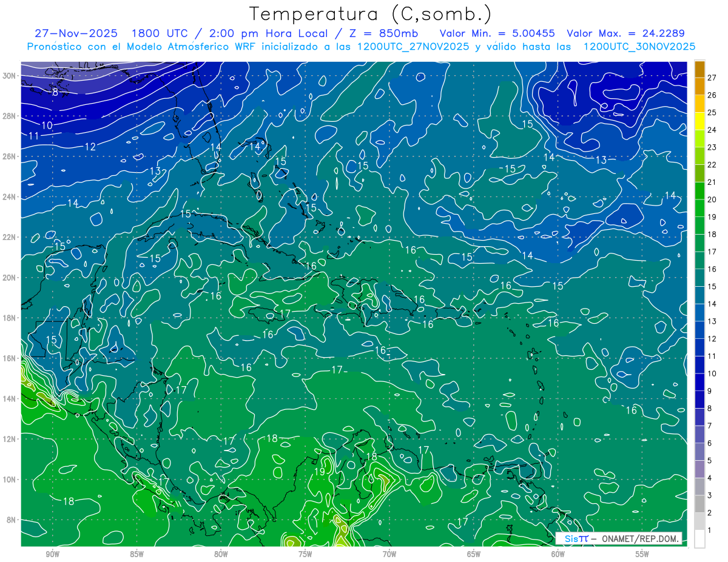The height and width of the screenshot is (562, 728).
Task: Click the "75W" longitude axis label
Action: (x=305, y=555)
